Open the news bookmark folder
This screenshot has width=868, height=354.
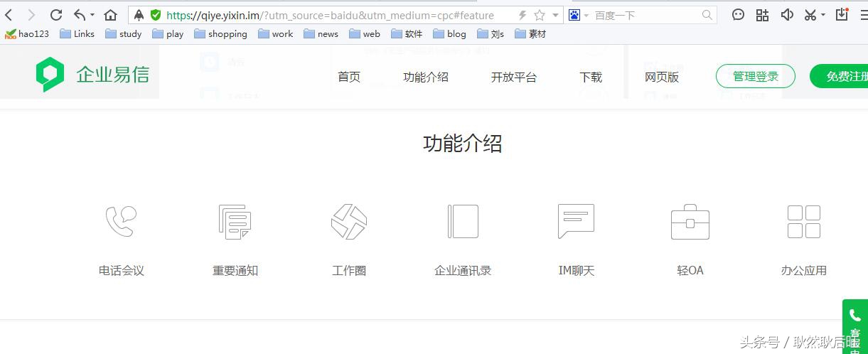(x=321, y=33)
